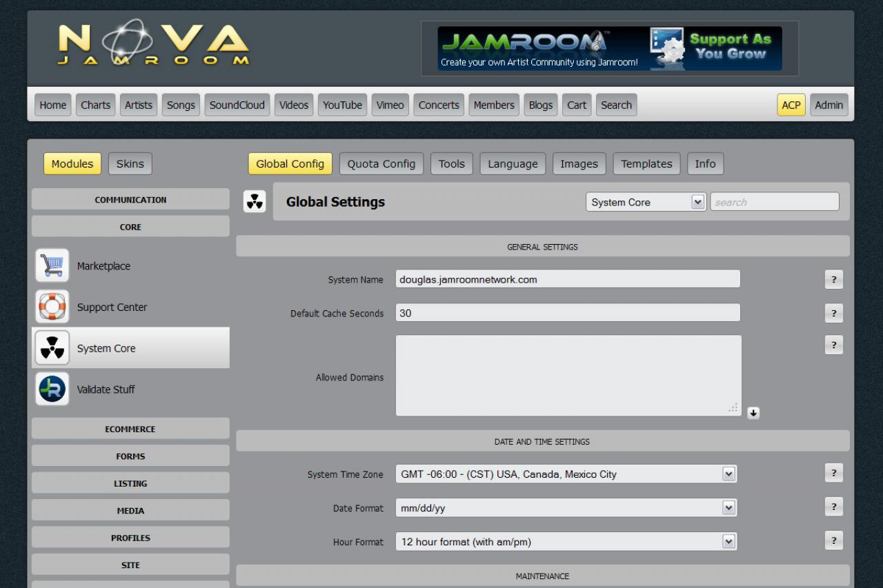Screen dimensions: 883x588
Task: Expand the Site module category
Action: 130,565
